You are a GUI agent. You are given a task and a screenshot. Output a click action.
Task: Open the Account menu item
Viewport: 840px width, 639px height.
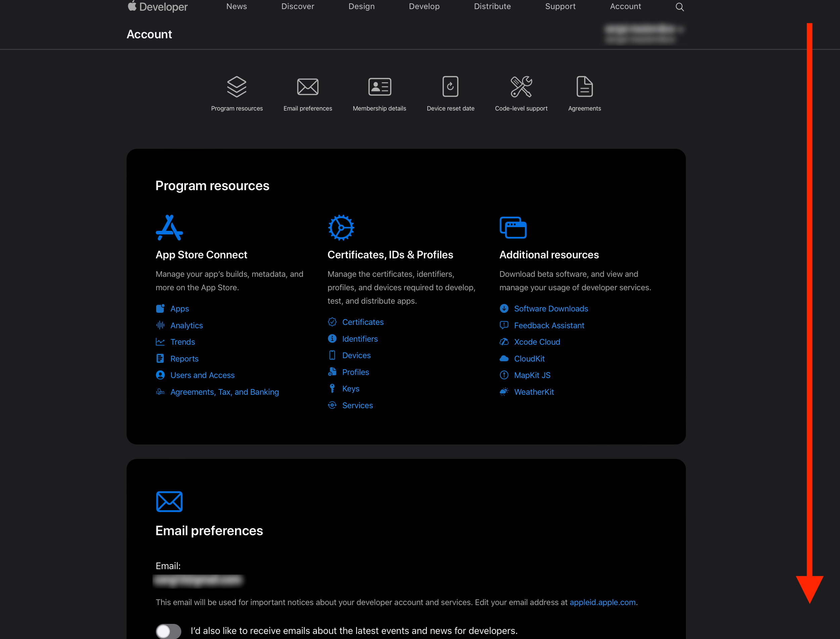pyautogui.click(x=625, y=6)
